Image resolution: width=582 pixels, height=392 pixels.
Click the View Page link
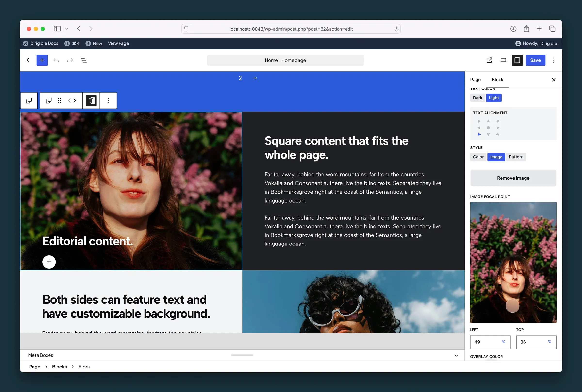point(118,43)
